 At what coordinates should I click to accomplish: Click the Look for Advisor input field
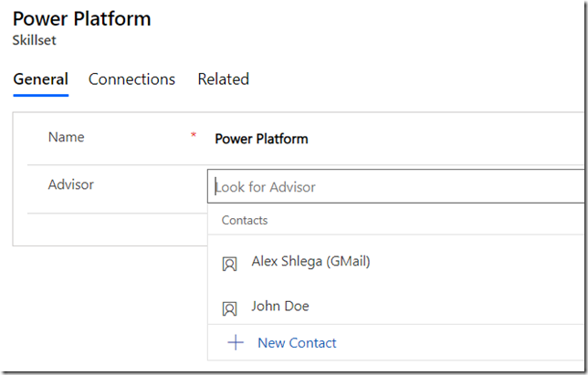click(x=397, y=186)
